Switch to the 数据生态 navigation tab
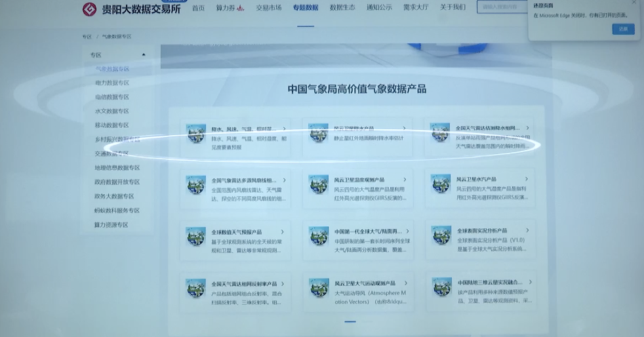Viewport: 644px width, 337px height. coord(342,8)
